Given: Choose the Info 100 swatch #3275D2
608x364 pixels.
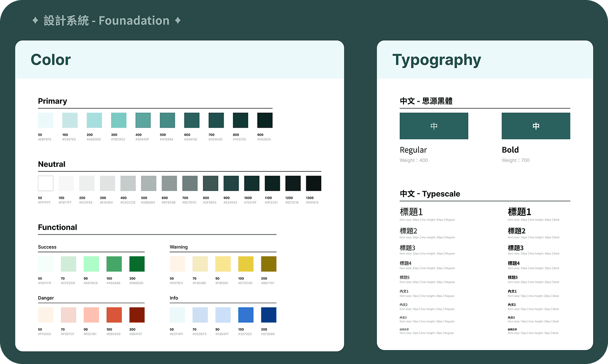Looking at the screenshot, I should tap(246, 315).
